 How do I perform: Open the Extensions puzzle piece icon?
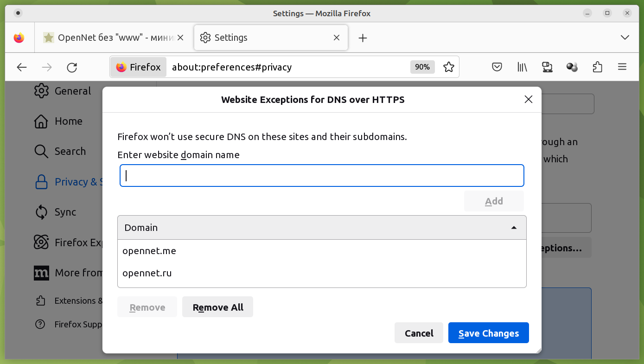pos(597,67)
